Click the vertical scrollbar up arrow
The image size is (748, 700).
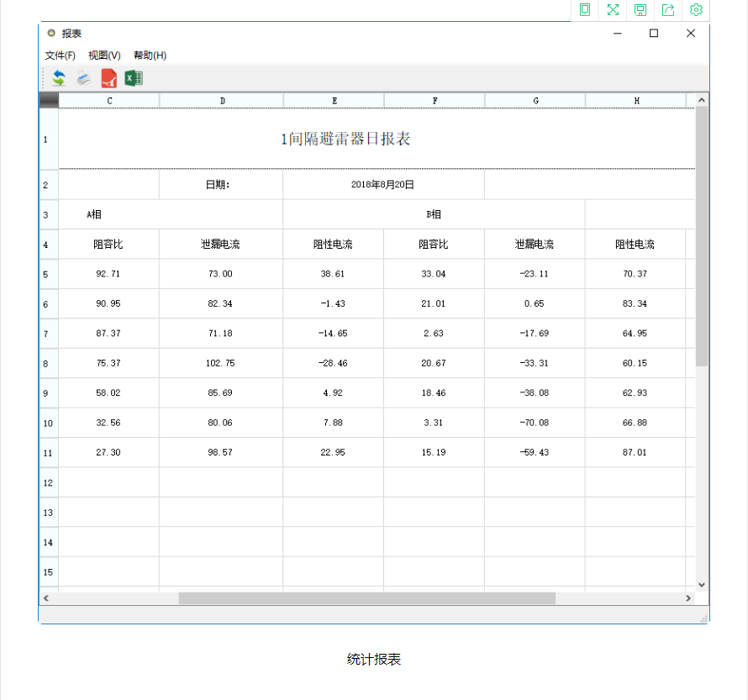(x=701, y=100)
